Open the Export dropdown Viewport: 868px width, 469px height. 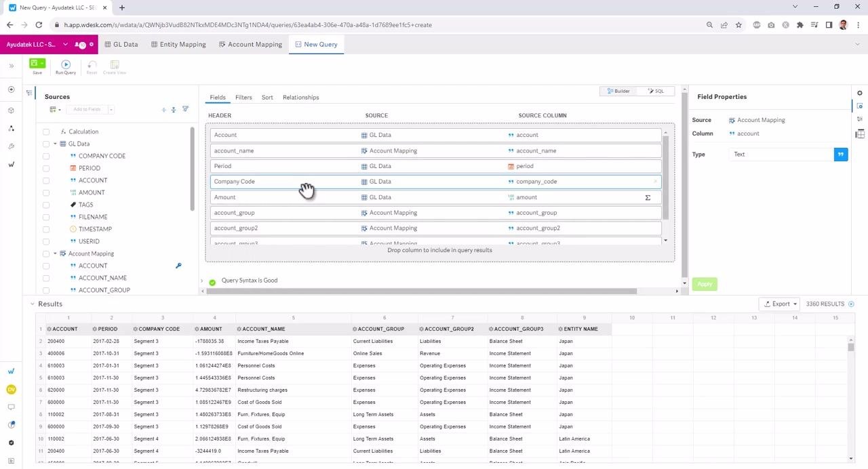779,304
